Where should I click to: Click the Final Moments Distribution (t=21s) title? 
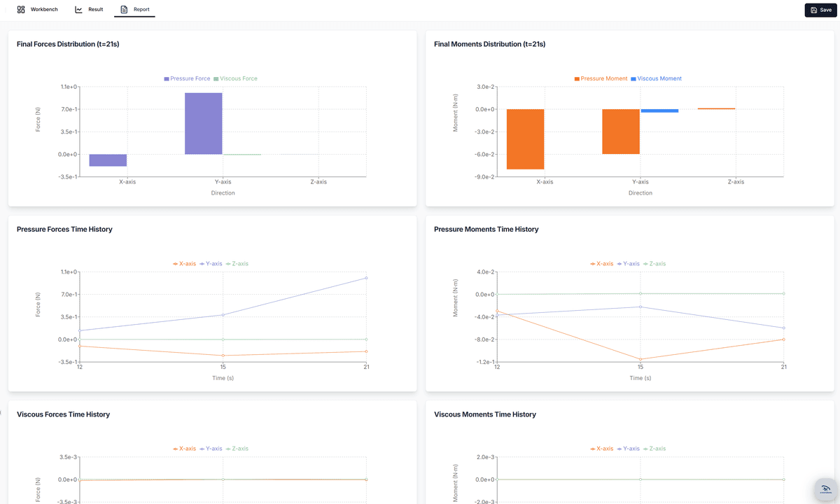point(490,44)
